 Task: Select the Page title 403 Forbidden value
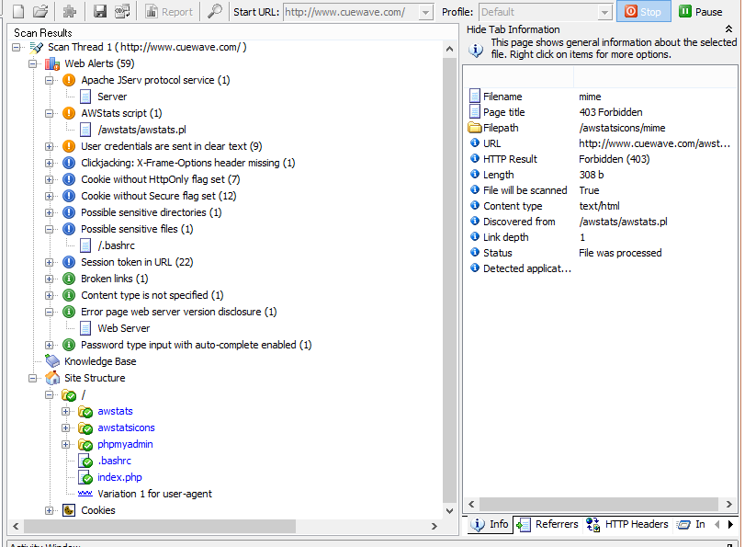[x=611, y=112]
